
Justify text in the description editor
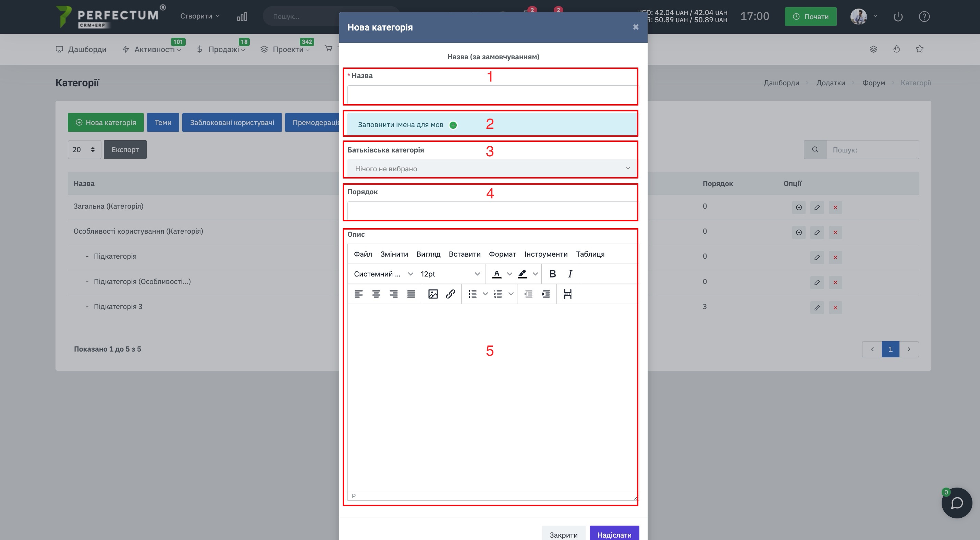(x=411, y=294)
